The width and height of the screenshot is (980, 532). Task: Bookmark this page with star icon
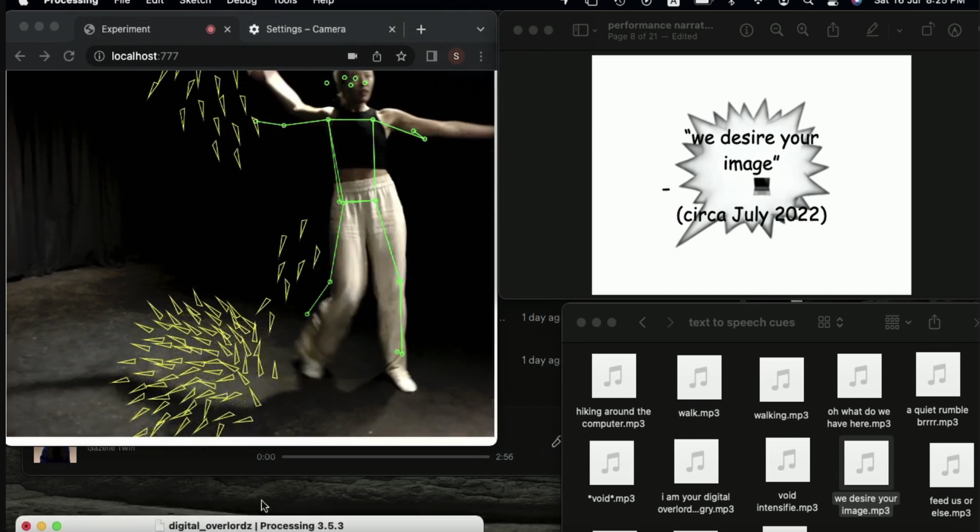click(x=401, y=56)
